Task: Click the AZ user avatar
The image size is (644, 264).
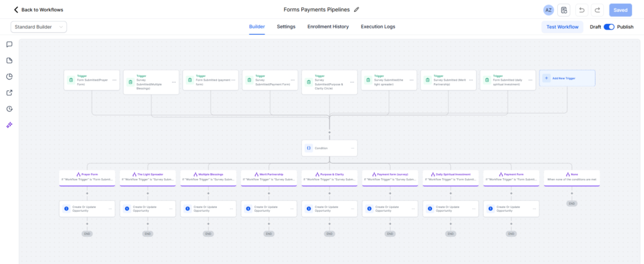Action: [x=548, y=10]
